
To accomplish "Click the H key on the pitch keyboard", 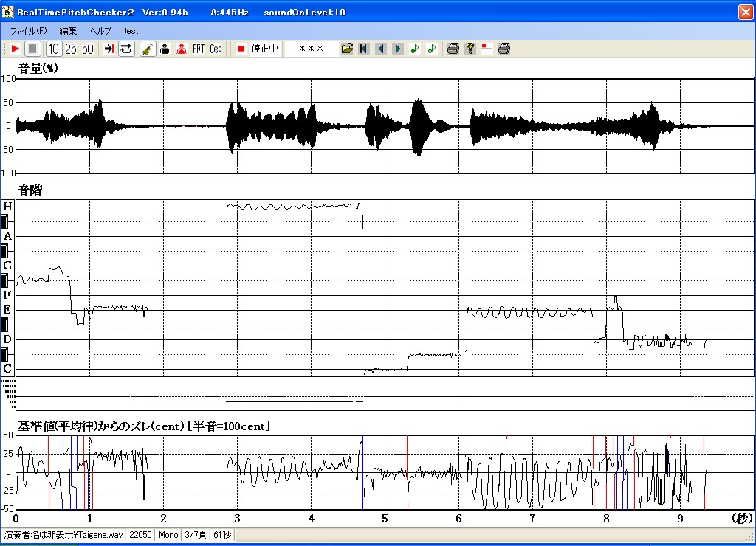I will pos(7,207).
